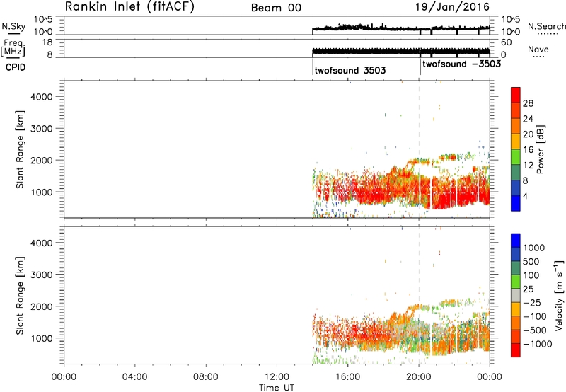Click the black frequency band in the Freq. panel

click(x=400, y=51)
